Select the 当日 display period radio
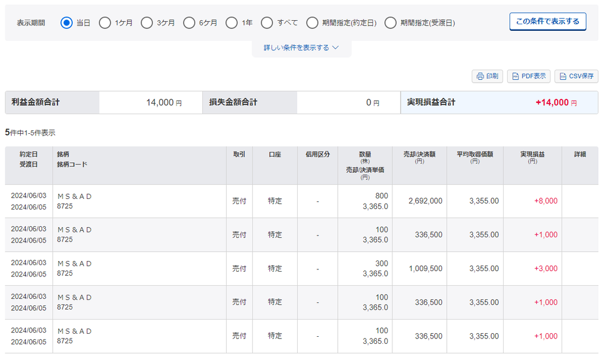Screen dimensions: 606x364 pos(67,23)
